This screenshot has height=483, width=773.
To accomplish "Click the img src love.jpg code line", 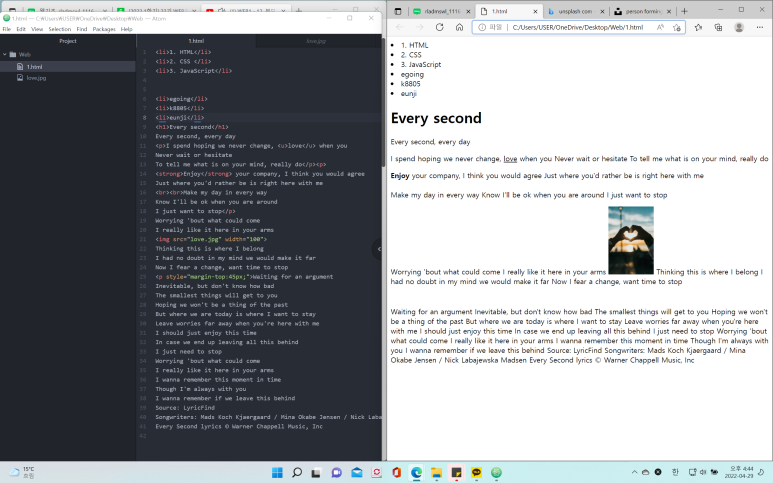I will 211,239.
